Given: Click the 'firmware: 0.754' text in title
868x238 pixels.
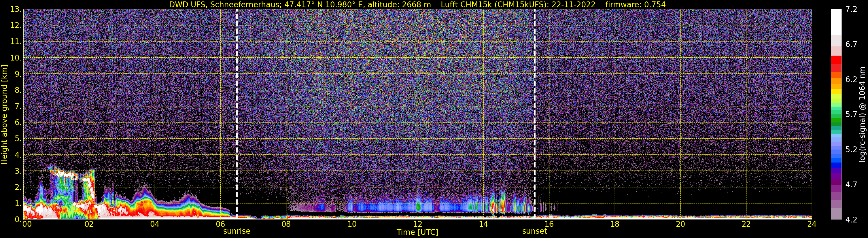Looking at the screenshot, I should click(x=636, y=4).
